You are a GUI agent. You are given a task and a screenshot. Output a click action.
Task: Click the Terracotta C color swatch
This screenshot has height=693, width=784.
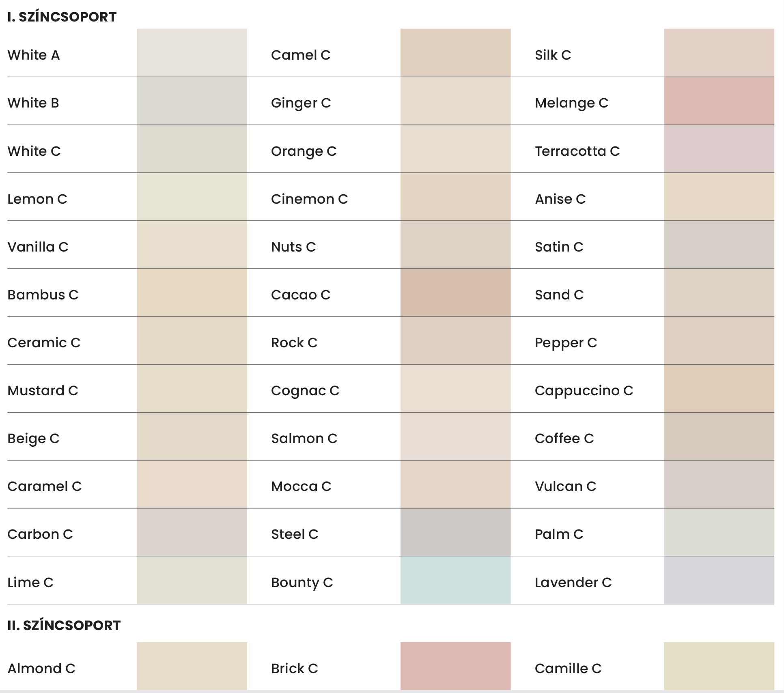pos(719,149)
